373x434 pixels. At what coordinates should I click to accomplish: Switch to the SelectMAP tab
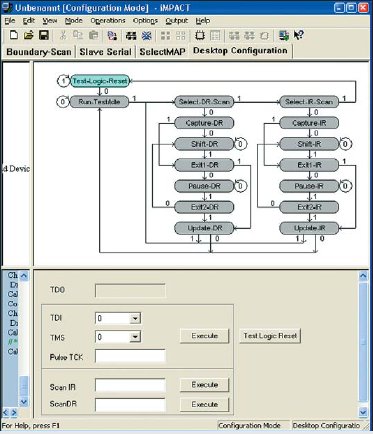[x=162, y=52]
